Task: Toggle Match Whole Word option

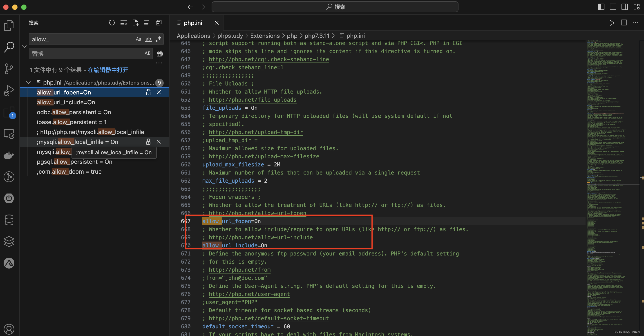Action: (x=148, y=39)
